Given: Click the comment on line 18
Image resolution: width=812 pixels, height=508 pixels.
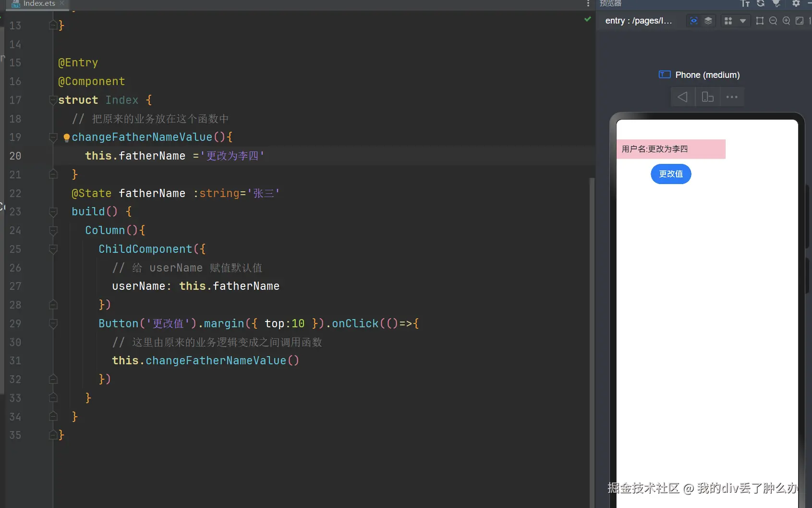Looking at the screenshot, I should [x=150, y=119].
